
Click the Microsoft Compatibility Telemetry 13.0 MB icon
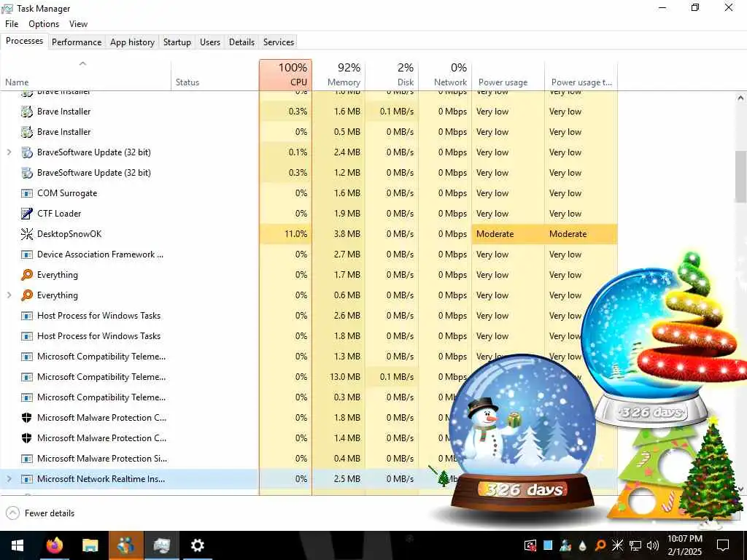coord(27,377)
